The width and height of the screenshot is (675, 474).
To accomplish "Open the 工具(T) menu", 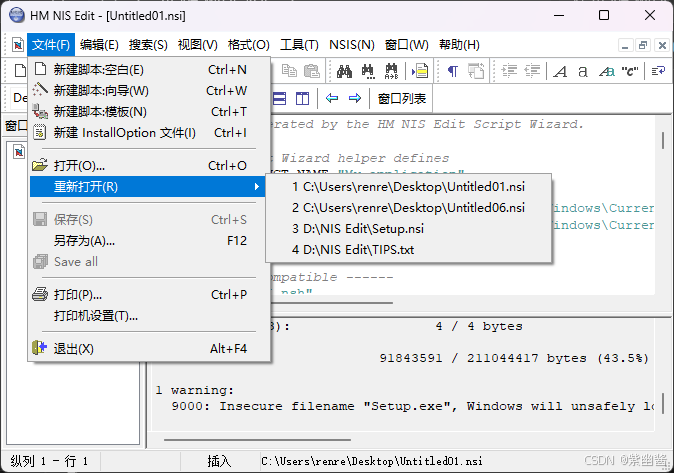I will (299, 45).
